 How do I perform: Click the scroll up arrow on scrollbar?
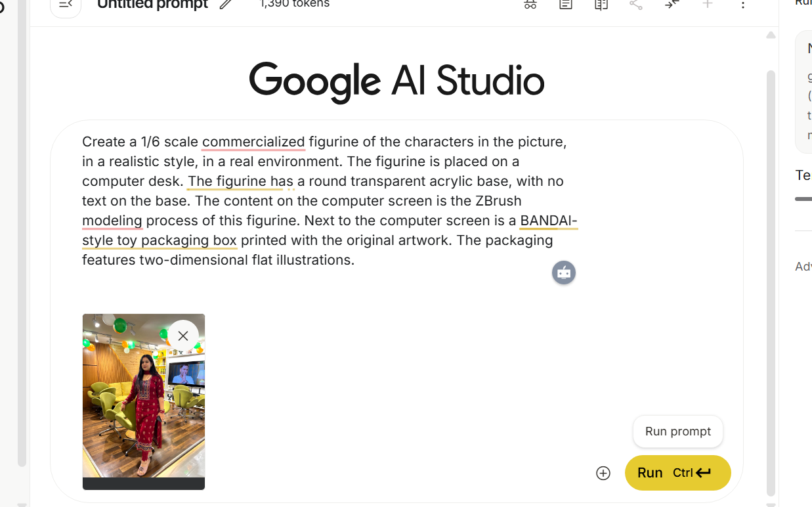click(771, 35)
